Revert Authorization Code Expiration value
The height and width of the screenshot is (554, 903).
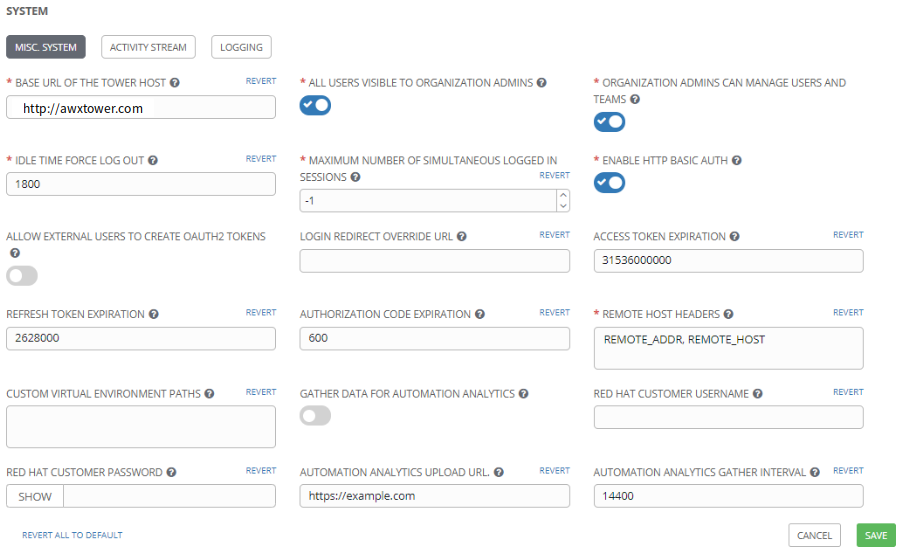pos(555,312)
